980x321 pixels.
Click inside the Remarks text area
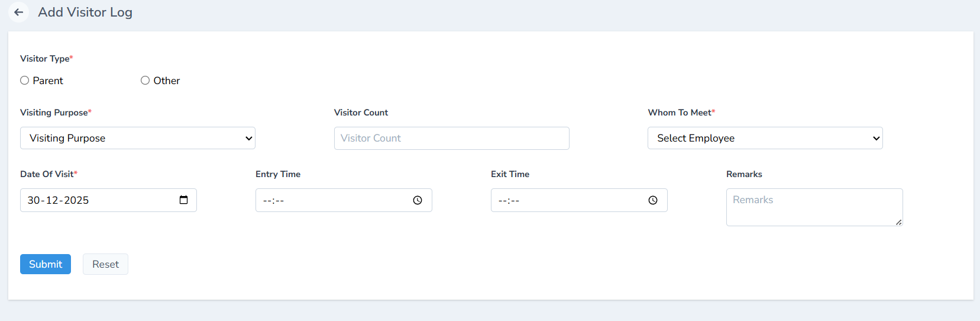(x=814, y=207)
